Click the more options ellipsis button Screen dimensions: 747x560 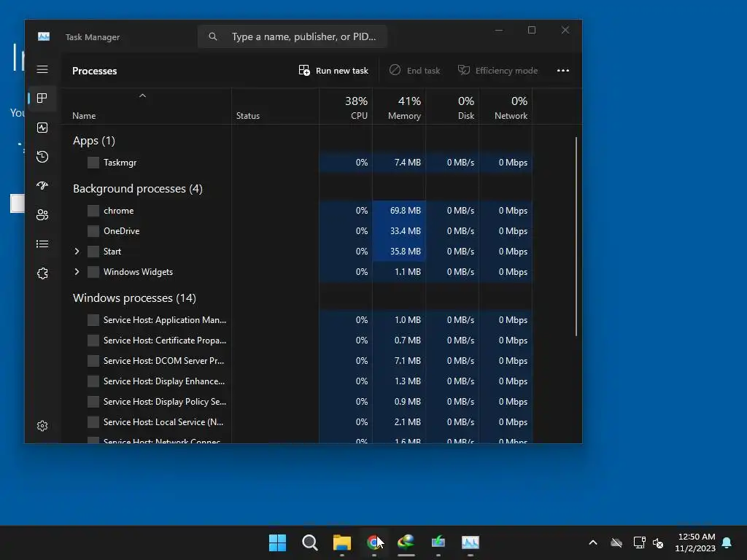[563, 71]
